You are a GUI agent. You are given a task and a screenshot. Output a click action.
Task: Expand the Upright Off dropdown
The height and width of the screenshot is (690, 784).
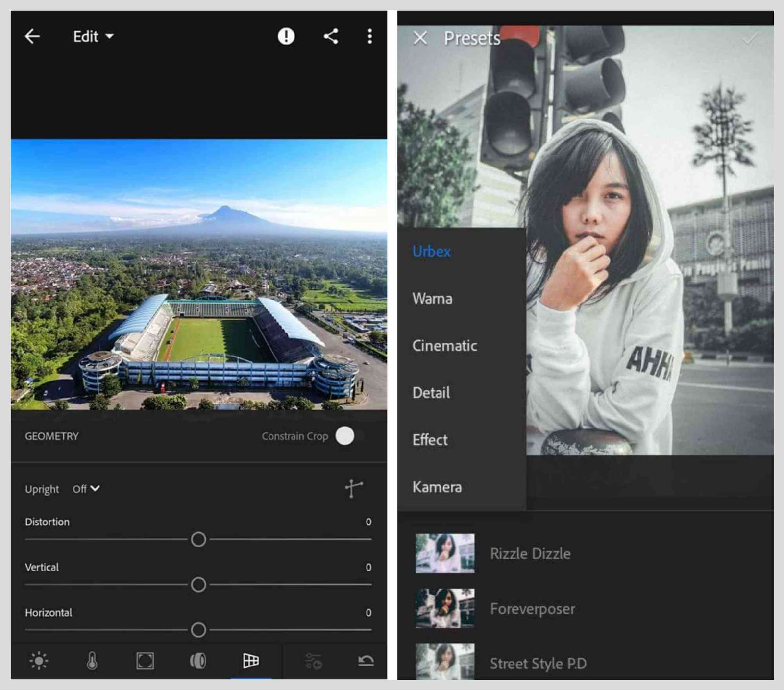point(86,488)
